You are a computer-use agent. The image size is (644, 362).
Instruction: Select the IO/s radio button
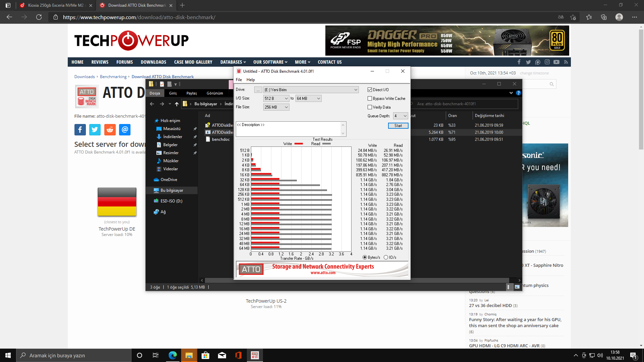(x=386, y=257)
